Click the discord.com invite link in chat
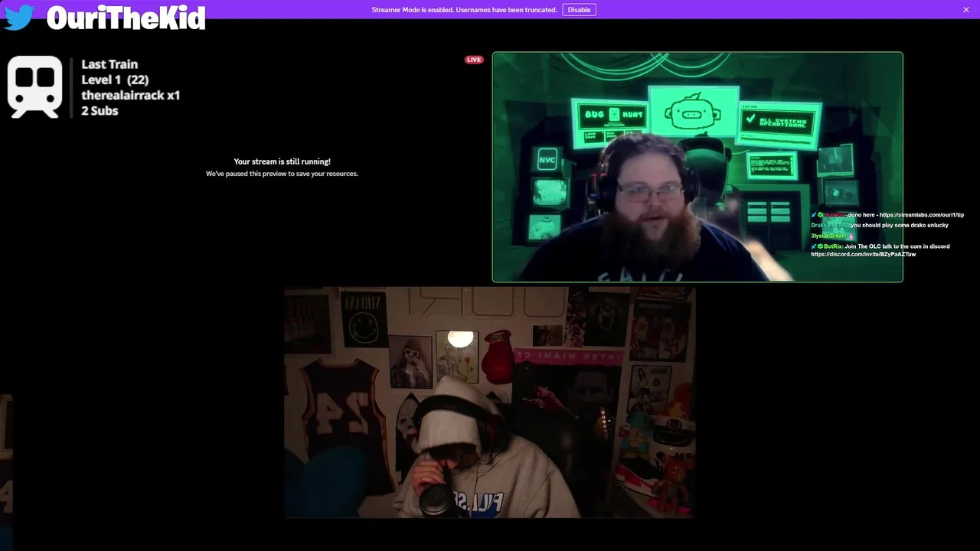The width and height of the screenshot is (980, 551). [864, 254]
